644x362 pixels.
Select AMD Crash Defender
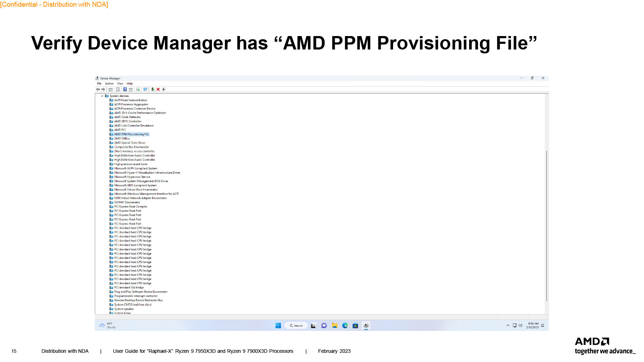coord(127,117)
